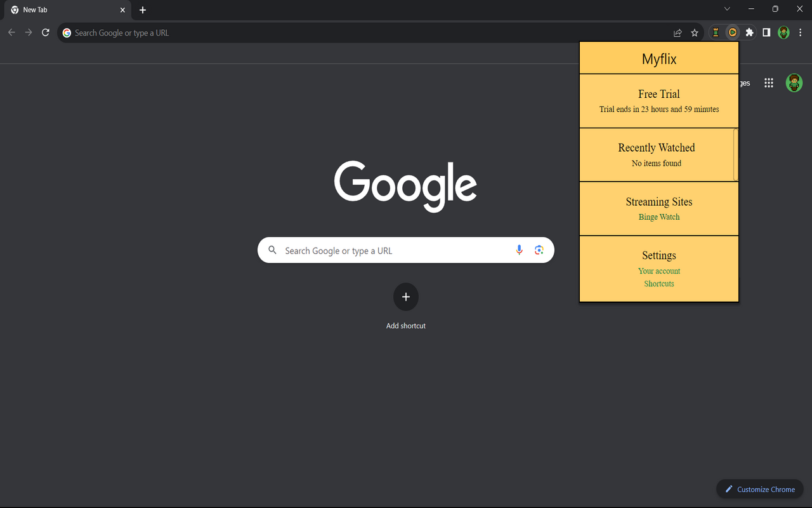The height and width of the screenshot is (508, 812).
Task: Open Chrome's three-dot menu
Action: pos(801,32)
